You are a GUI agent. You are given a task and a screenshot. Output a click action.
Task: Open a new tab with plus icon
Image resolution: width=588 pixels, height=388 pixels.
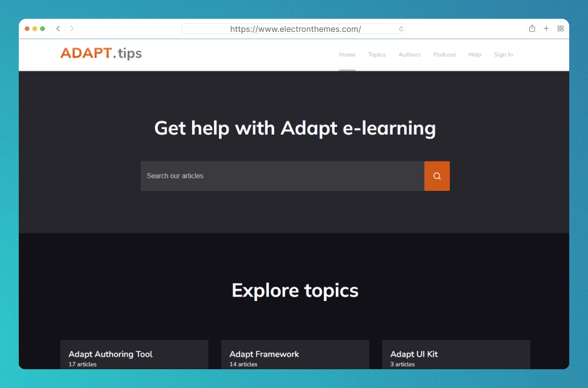click(x=546, y=29)
